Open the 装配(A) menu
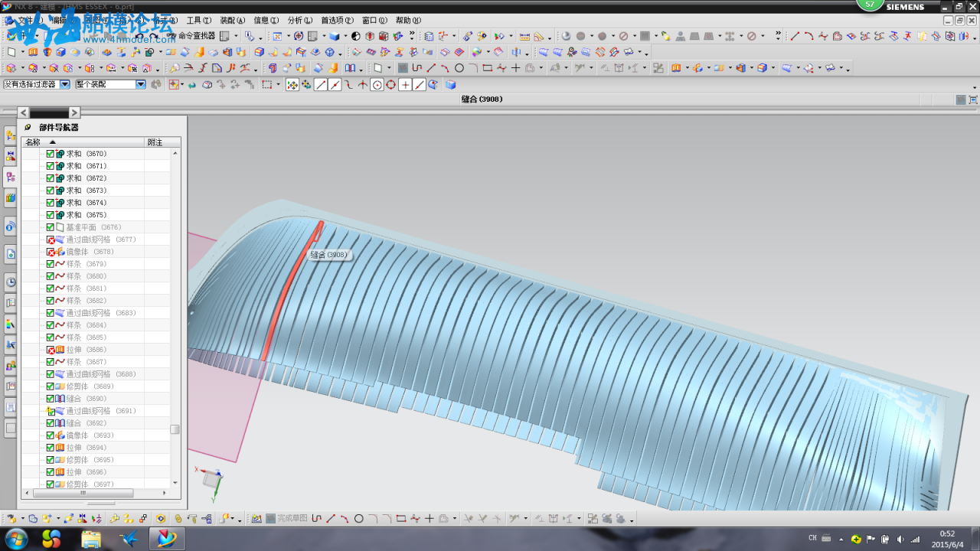980x551 pixels. pos(232,21)
